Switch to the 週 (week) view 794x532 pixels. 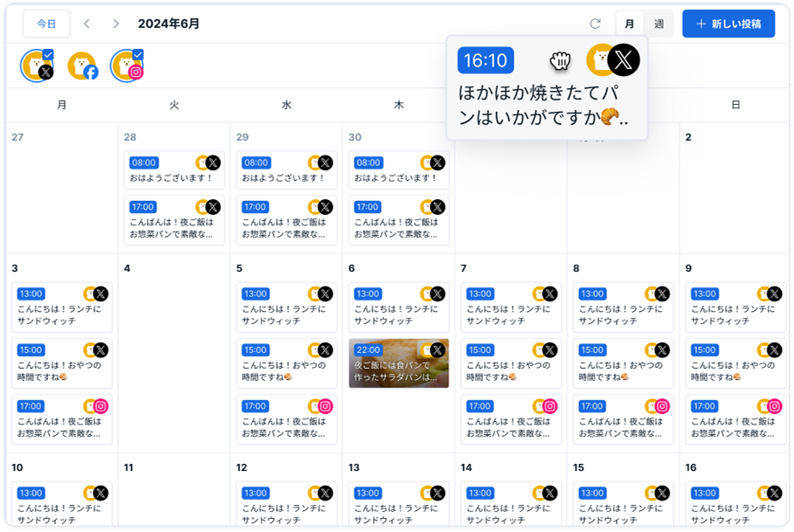pyautogui.click(x=658, y=24)
